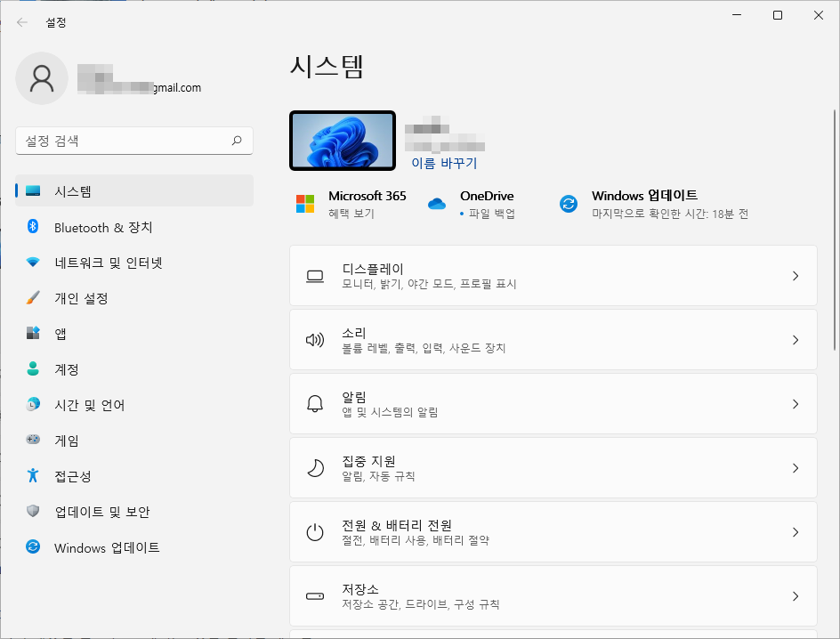Expand the 디스플레이 row chevron
Screen dimensions: 840x639
pyautogui.click(x=796, y=276)
